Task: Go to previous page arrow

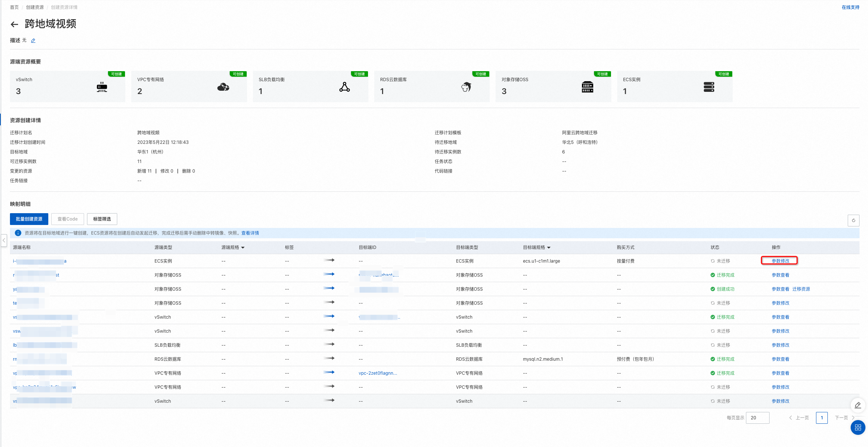Action: [x=790, y=418]
